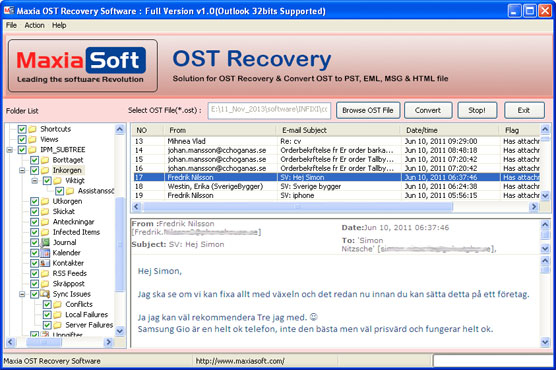Viewport: 556px width, 370px height.
Task: Click the NO column header
Action: [x=148, y=130]
